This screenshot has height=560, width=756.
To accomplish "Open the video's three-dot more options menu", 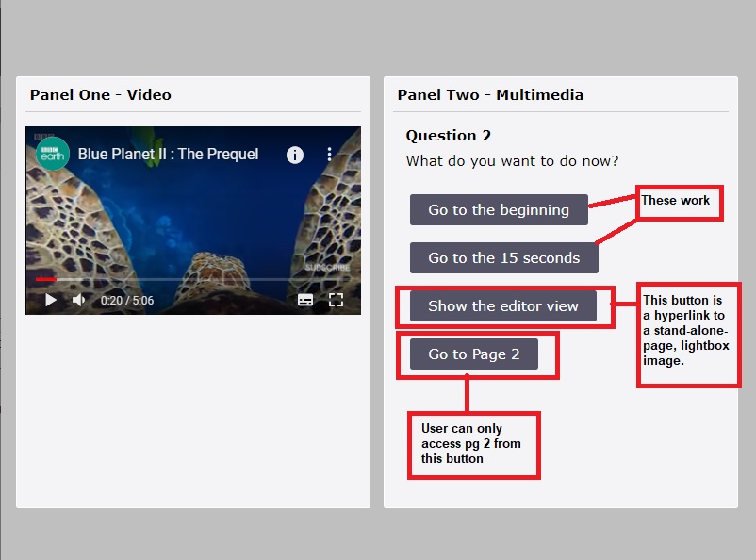I will coord(329,155).
